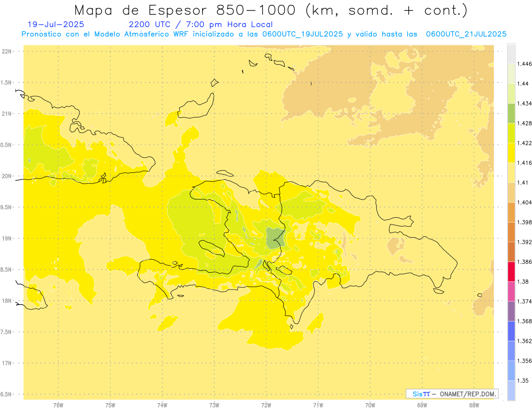
Task: Click the map title 'Mapa de Espesor 850-1000'
Action: (186, 10)
